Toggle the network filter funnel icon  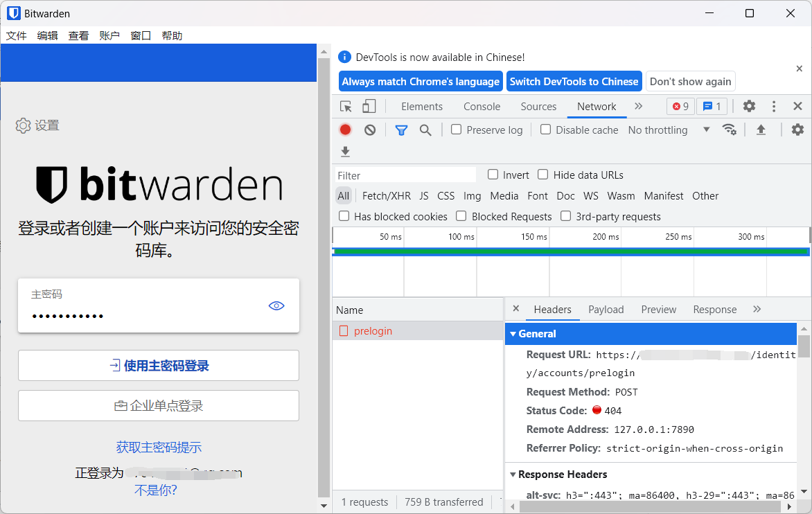coord(401,130)
